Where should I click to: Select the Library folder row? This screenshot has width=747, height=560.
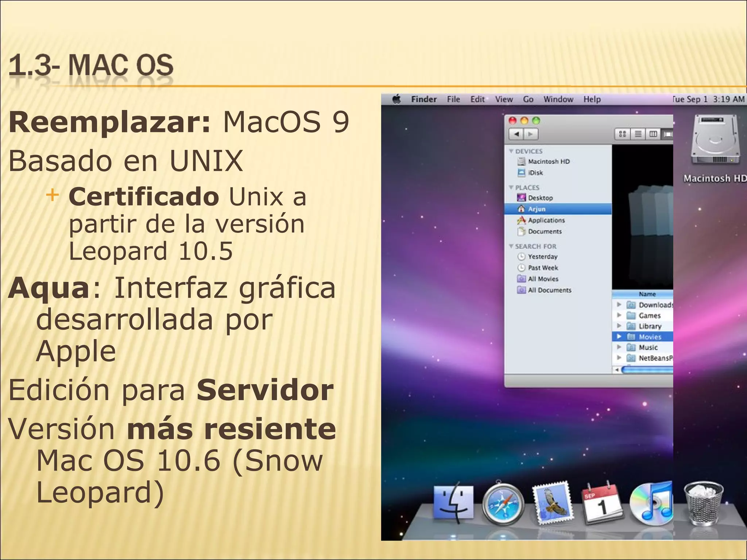(x=643, y=326)
